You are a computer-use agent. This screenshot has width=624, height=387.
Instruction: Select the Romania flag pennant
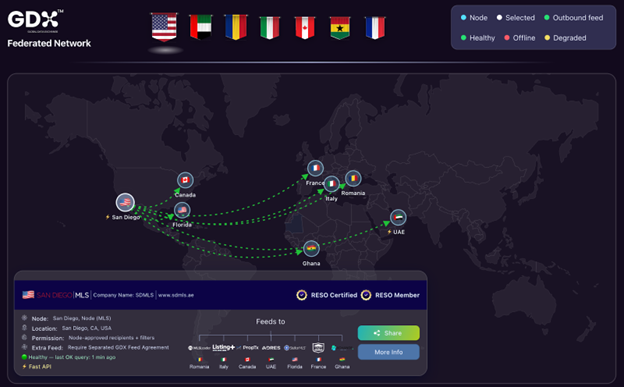click(236, 27)
